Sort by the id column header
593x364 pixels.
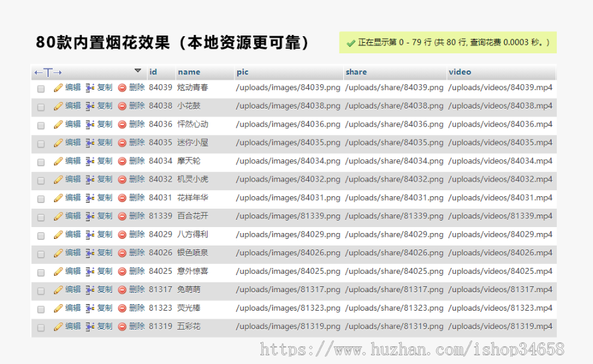point(153,72)
